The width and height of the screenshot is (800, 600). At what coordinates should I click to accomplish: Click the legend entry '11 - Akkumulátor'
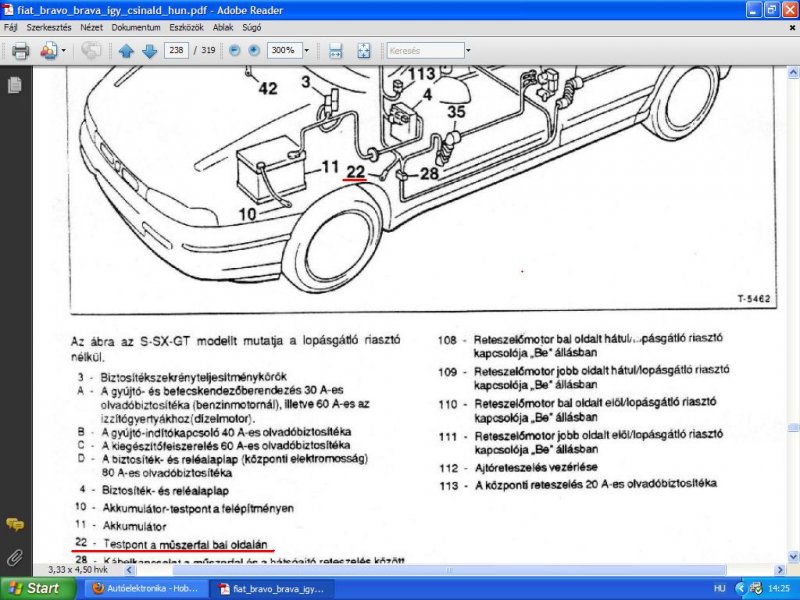tap(121, 526)
